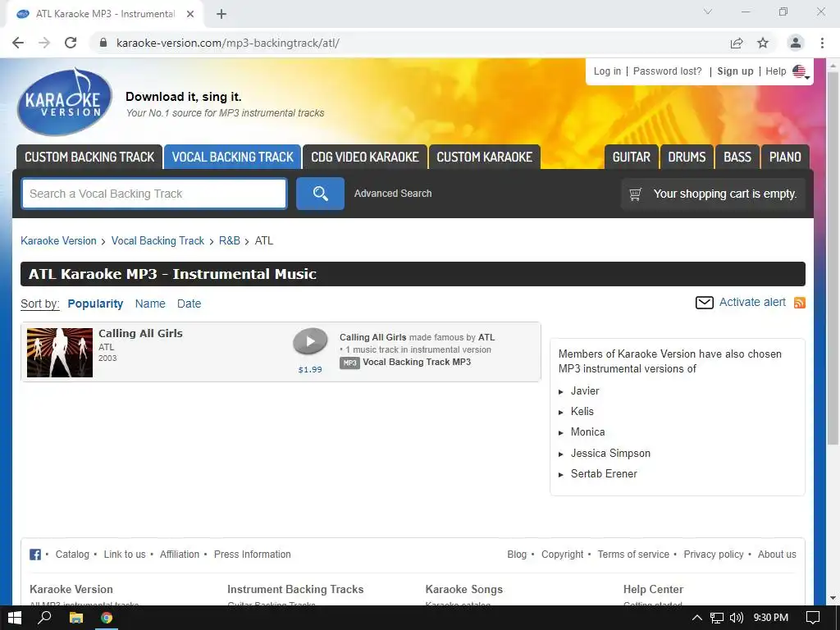Open the Bass tab
840x630 pixels.
(737, 157)
